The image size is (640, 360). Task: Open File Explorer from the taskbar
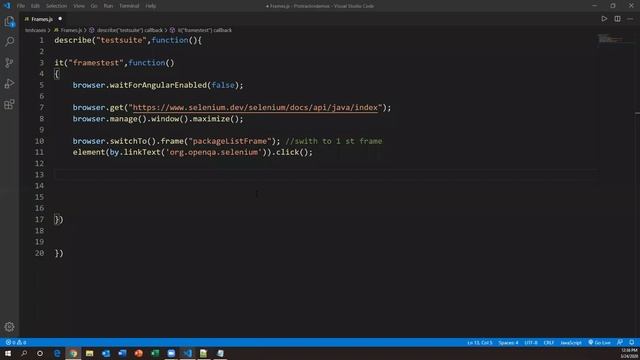[x=90, y=353]
